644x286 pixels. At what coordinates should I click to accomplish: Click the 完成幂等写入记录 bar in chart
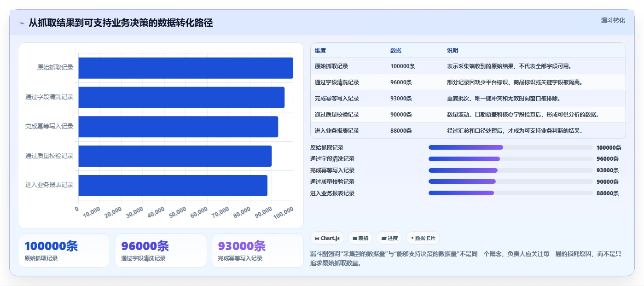point(178,127)
